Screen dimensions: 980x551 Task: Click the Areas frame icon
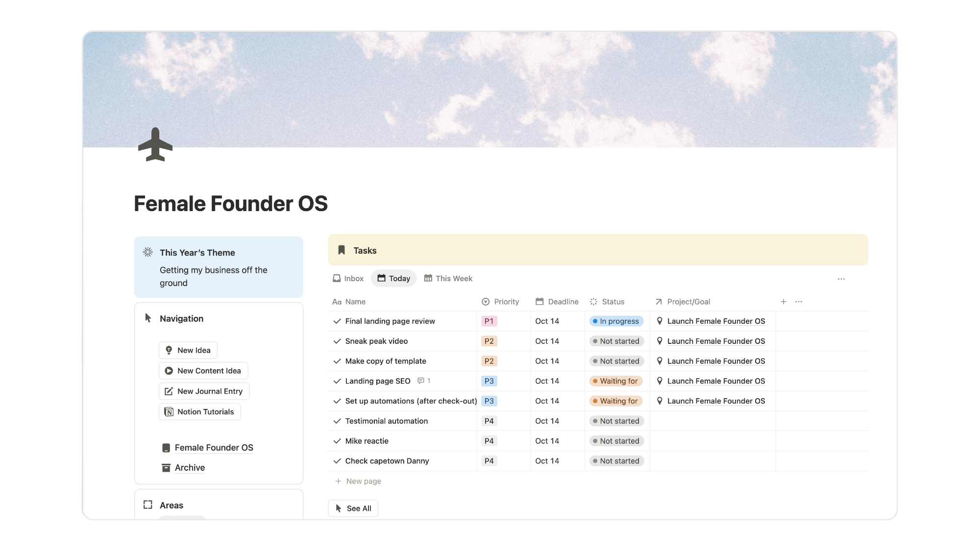pos(147,505)
